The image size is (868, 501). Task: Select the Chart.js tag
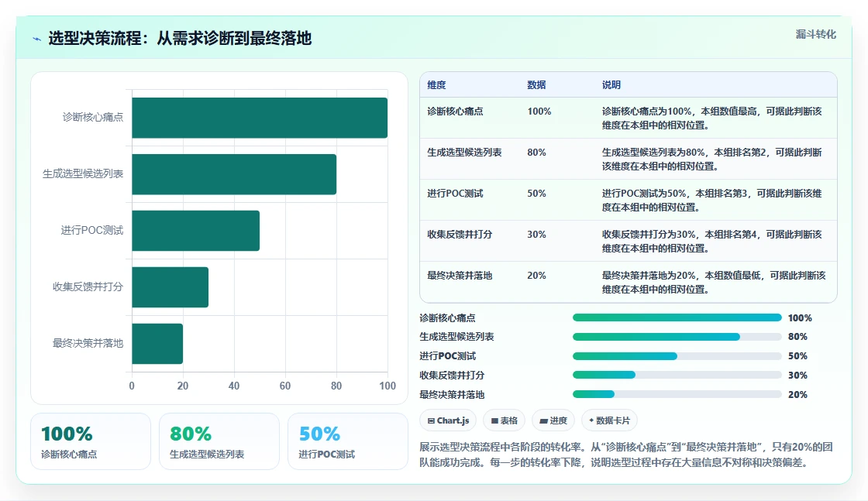coord(449,420)
